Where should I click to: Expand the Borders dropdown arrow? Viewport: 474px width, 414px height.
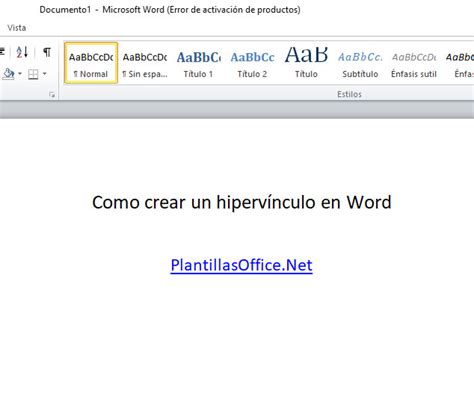coord(44,74)
